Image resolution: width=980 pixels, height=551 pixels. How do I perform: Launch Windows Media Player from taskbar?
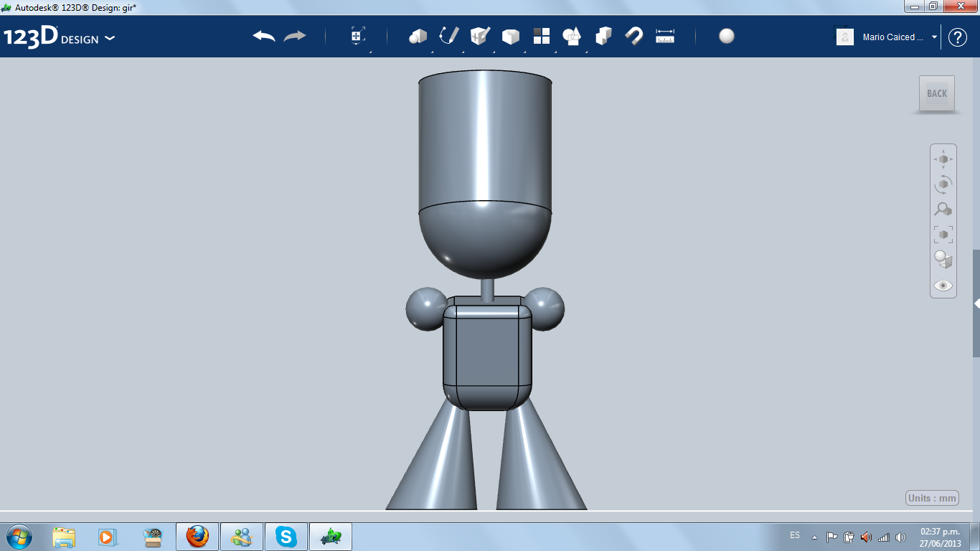coord(107,537)
